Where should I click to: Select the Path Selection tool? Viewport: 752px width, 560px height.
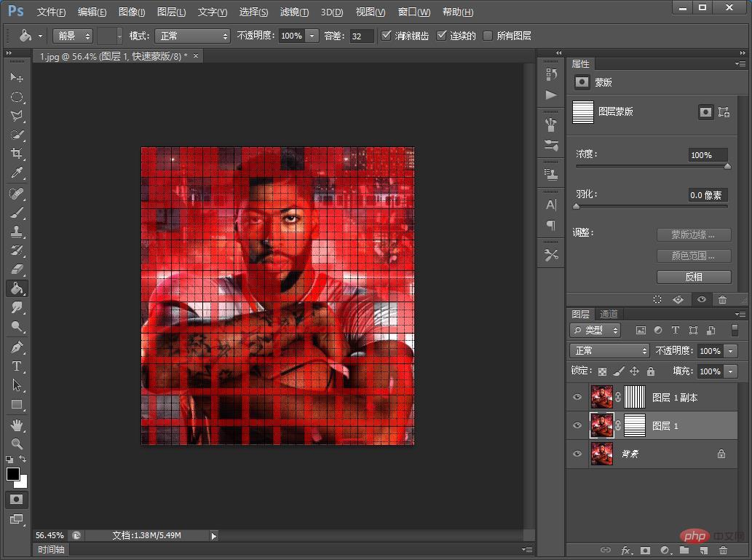click(16, 384)
